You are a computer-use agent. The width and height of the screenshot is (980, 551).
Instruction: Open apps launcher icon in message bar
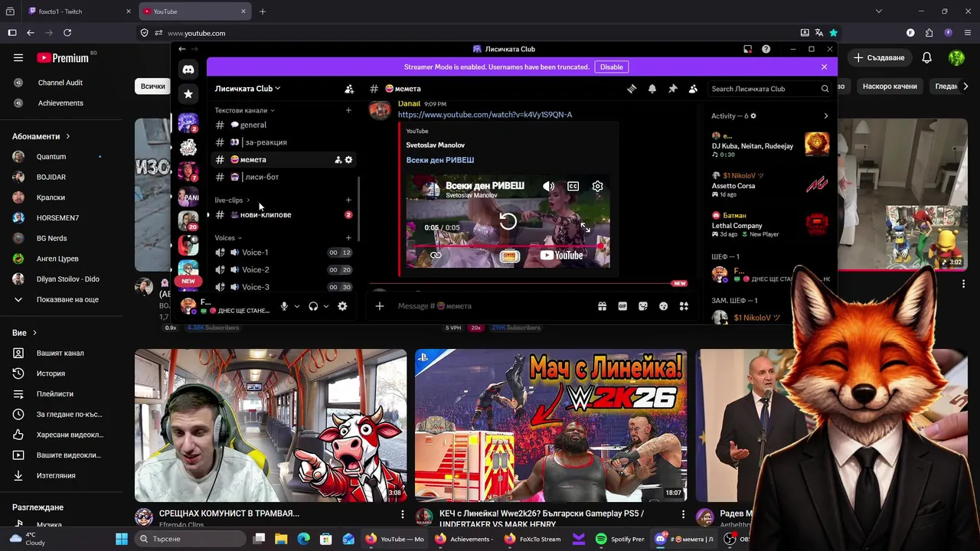[684, 306]
